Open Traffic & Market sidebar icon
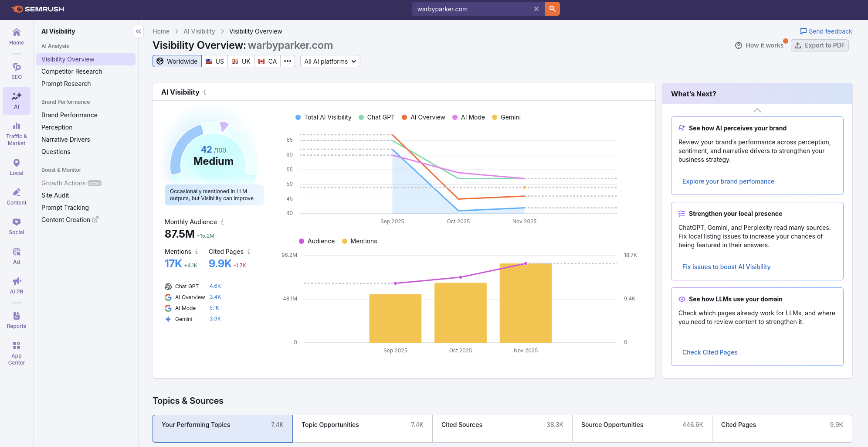 [x=17, y=133]
